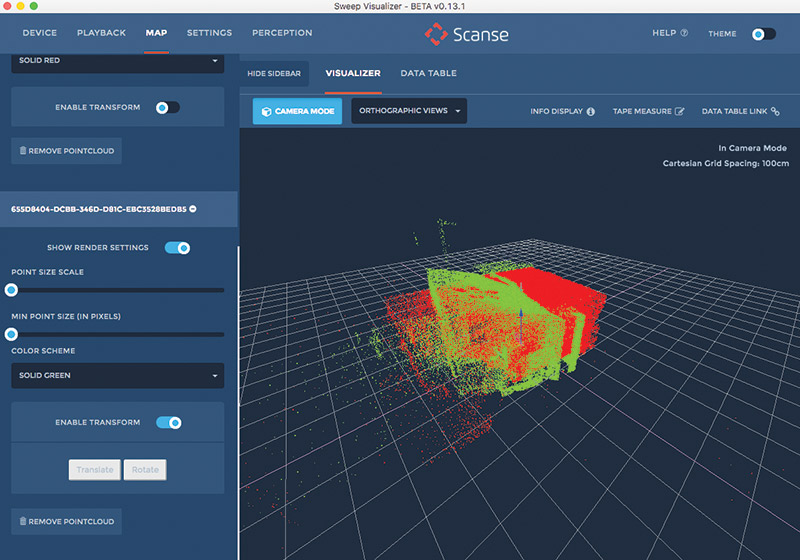Screen dimensions: 800x560
Task: Open the DEVICE tab
Action: [39, 33]
